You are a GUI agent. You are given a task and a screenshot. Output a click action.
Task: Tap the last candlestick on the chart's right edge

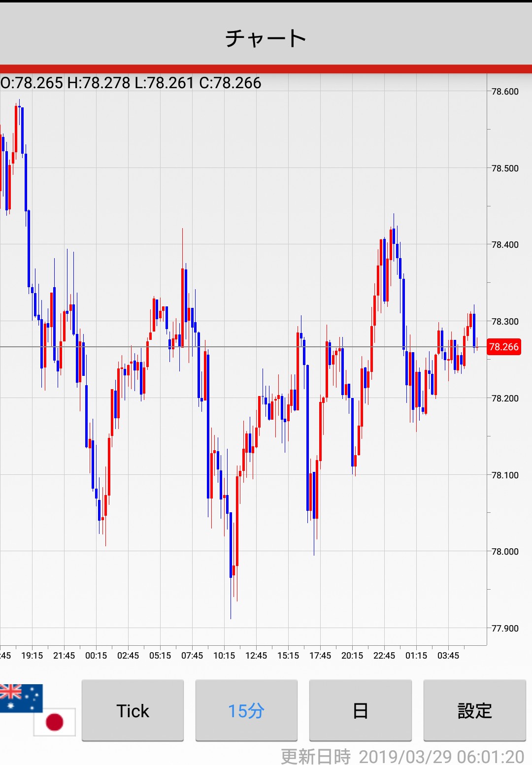point(477,346)
